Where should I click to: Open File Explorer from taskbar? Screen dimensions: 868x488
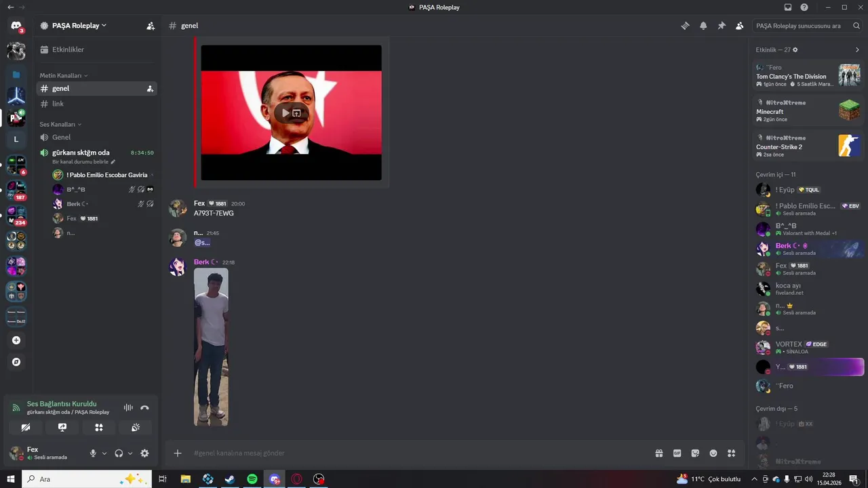[185, 479]
